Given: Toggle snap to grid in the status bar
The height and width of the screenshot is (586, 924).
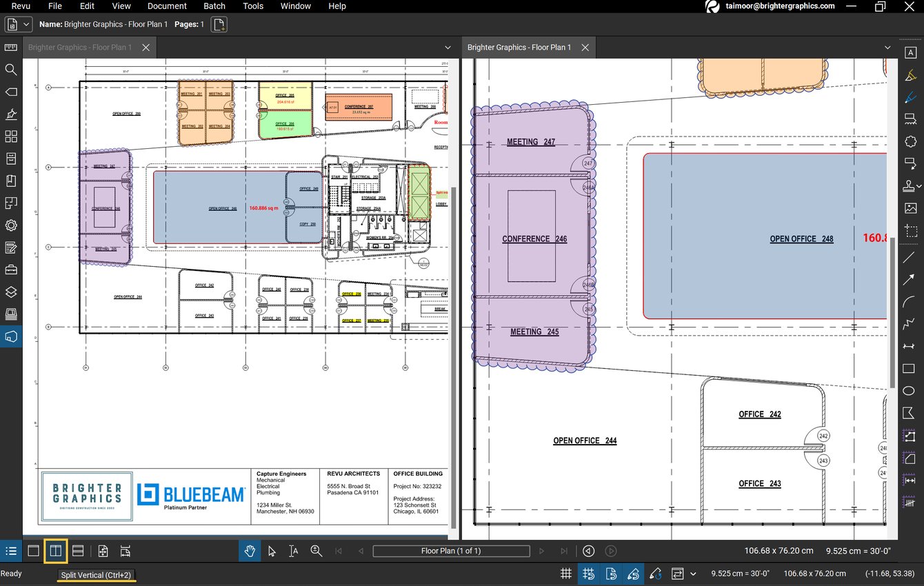Looking at the screenshot, I should (588, 574).
